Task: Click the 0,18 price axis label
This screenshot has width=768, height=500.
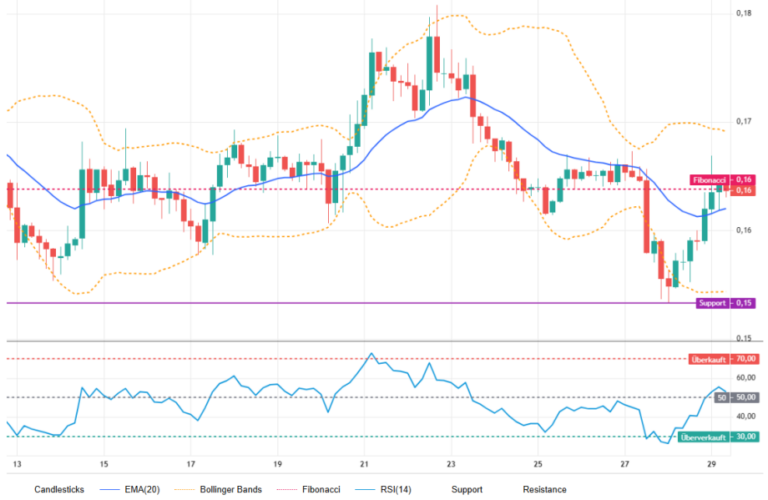Action: (744, 13)
